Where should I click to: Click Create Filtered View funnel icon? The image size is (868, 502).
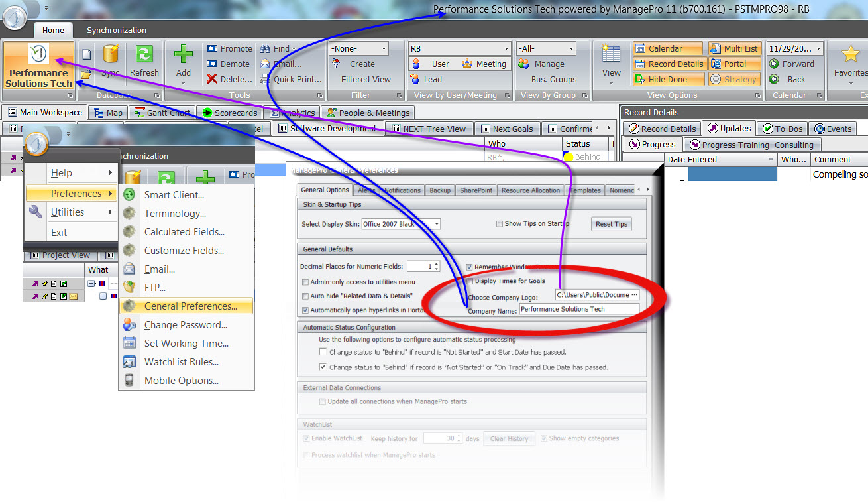coord(337,64)
